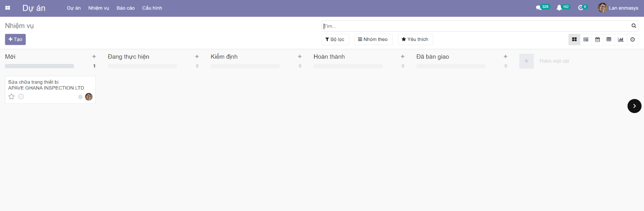644x211 pixels.
Task: Switch to graph chart view
Action: pyautogui.click(x=621, y=40)
